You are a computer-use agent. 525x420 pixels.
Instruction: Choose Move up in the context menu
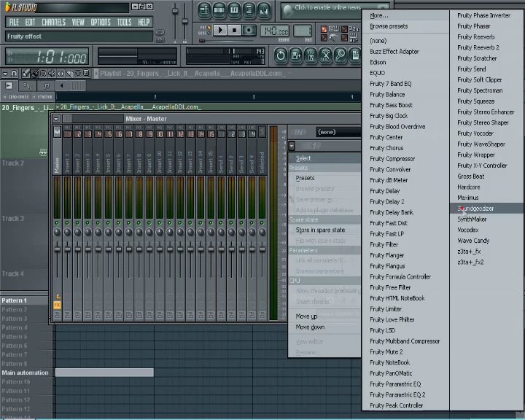(x=324, y=316)
